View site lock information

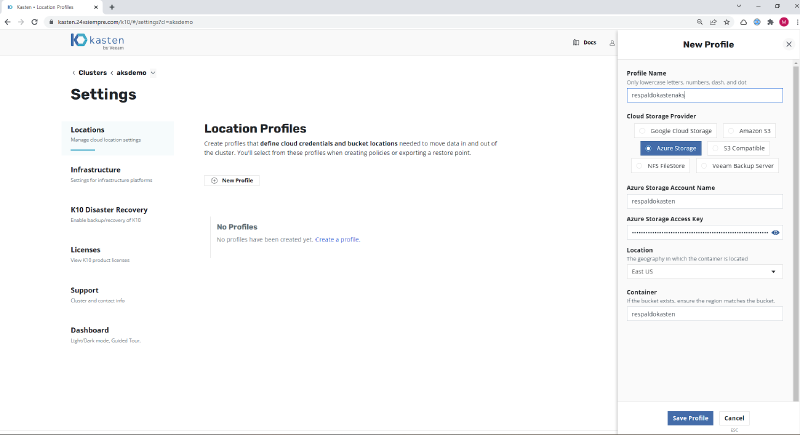(51, 22)
